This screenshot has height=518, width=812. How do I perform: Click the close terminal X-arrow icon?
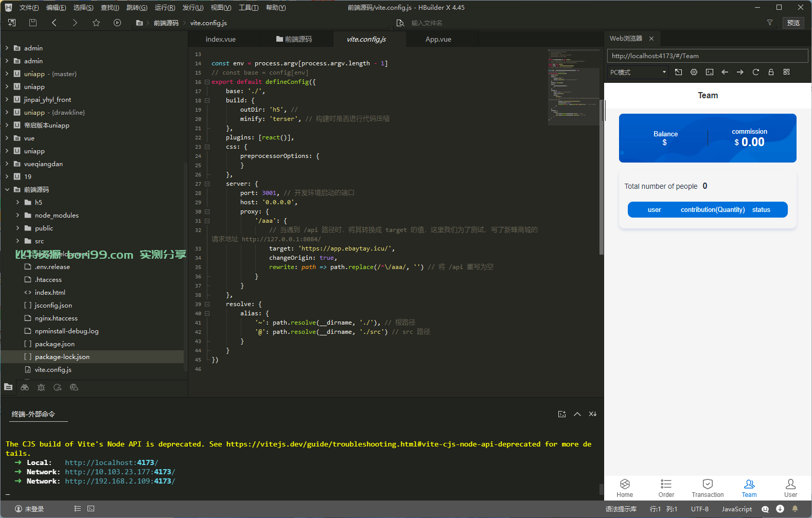593,414
